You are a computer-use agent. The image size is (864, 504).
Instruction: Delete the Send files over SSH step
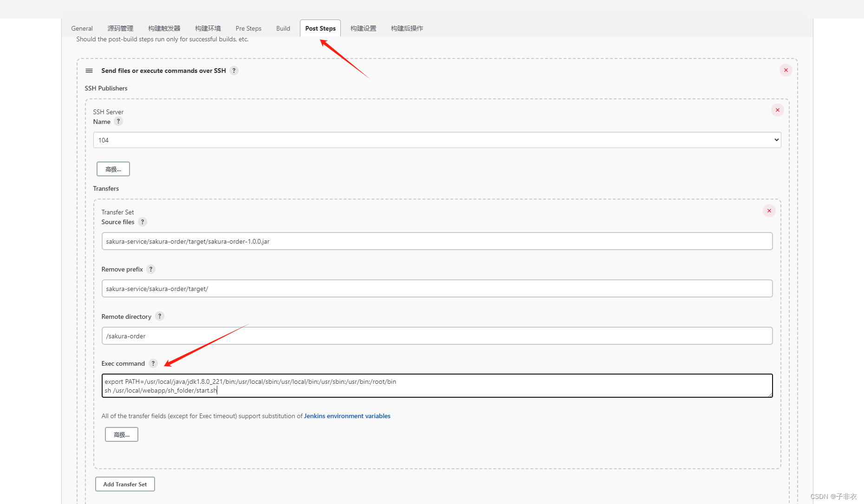(786, 70)
